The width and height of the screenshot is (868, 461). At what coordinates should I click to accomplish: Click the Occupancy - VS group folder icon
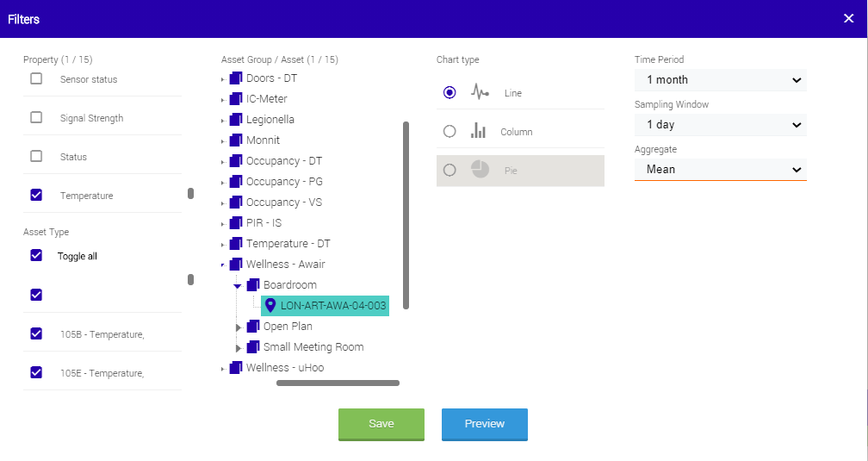coord(236,202)
